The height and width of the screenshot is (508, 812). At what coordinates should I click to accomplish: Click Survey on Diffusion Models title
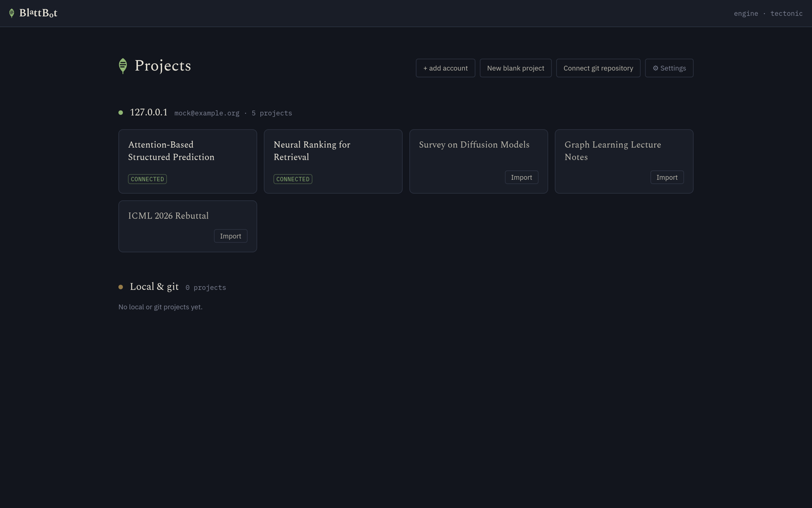(474, 145)
